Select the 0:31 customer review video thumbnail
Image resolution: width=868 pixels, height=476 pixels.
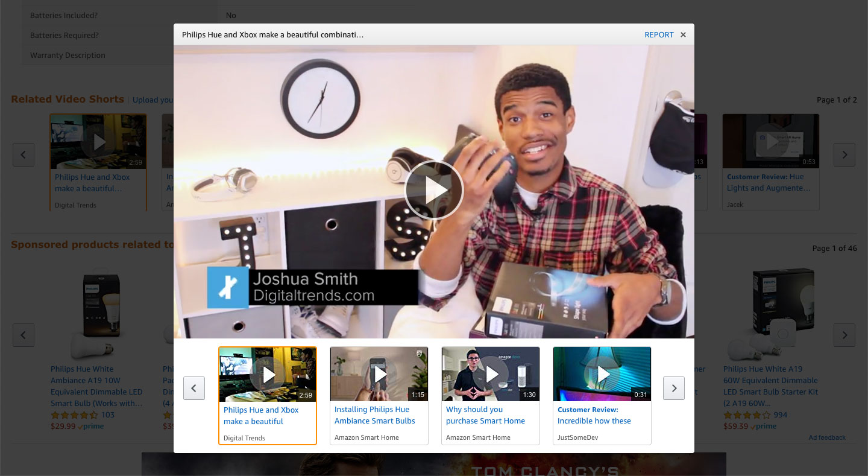602,375
